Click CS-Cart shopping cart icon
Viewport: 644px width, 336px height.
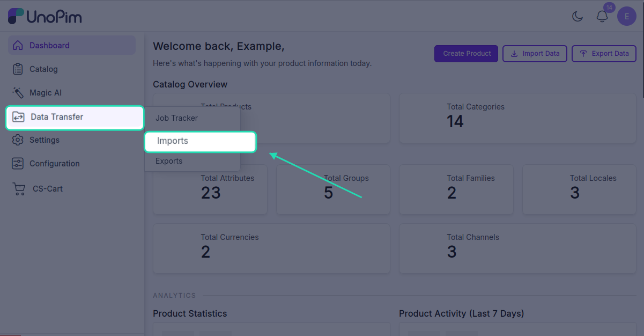19,189
